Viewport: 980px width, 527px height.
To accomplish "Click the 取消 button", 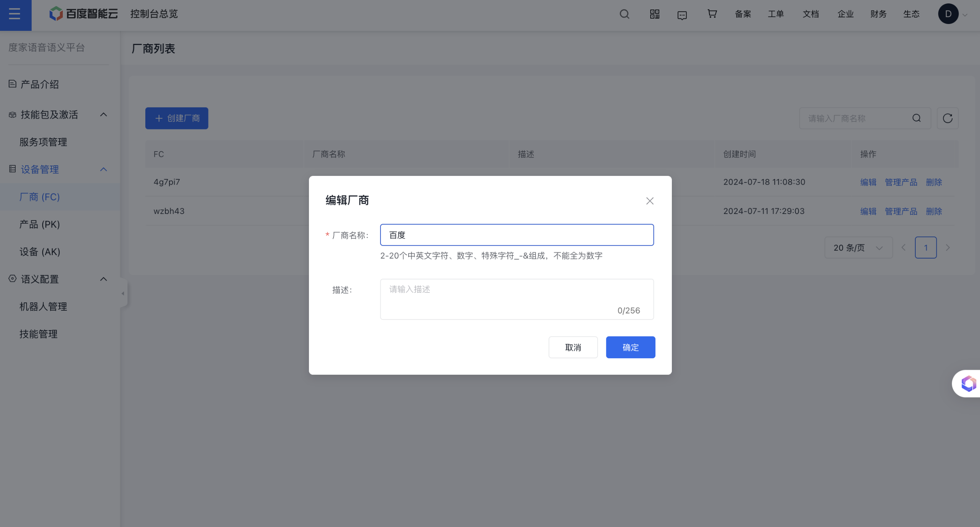I will [573, 347].
